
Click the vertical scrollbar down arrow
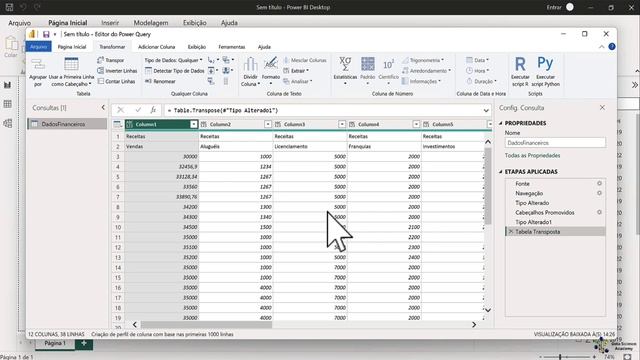(x=488, y=310)
